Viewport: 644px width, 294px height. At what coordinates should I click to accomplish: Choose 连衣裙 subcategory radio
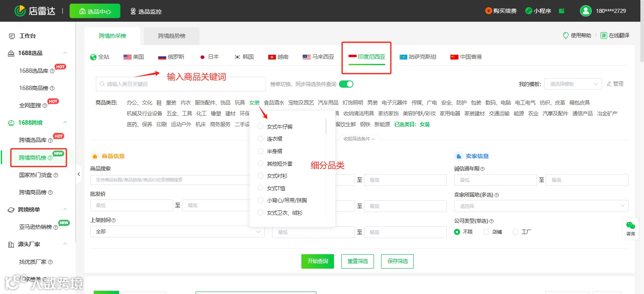[260, 139]
